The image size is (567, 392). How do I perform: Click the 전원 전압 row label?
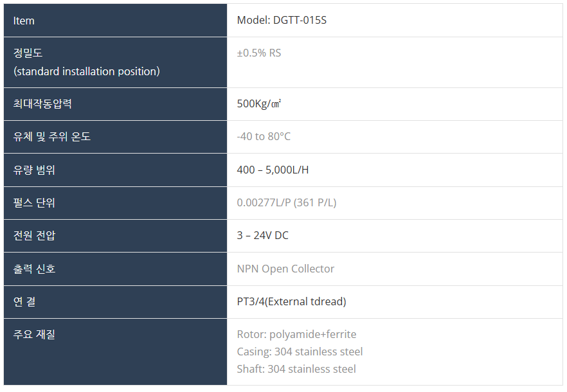click(34, 236)
